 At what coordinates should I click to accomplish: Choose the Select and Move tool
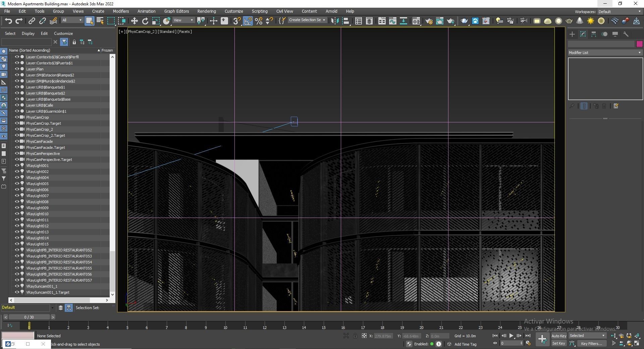point(134,21)
